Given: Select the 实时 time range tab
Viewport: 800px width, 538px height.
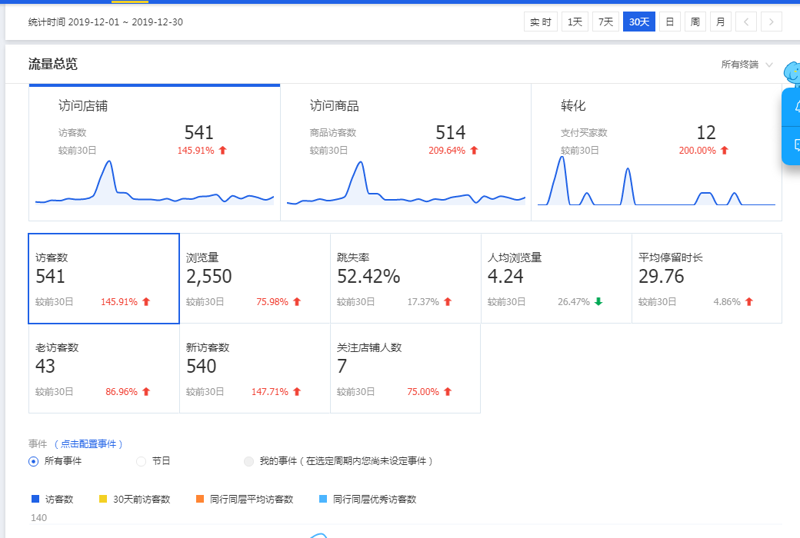Looking at the screenshot, I should pos(540,22).
